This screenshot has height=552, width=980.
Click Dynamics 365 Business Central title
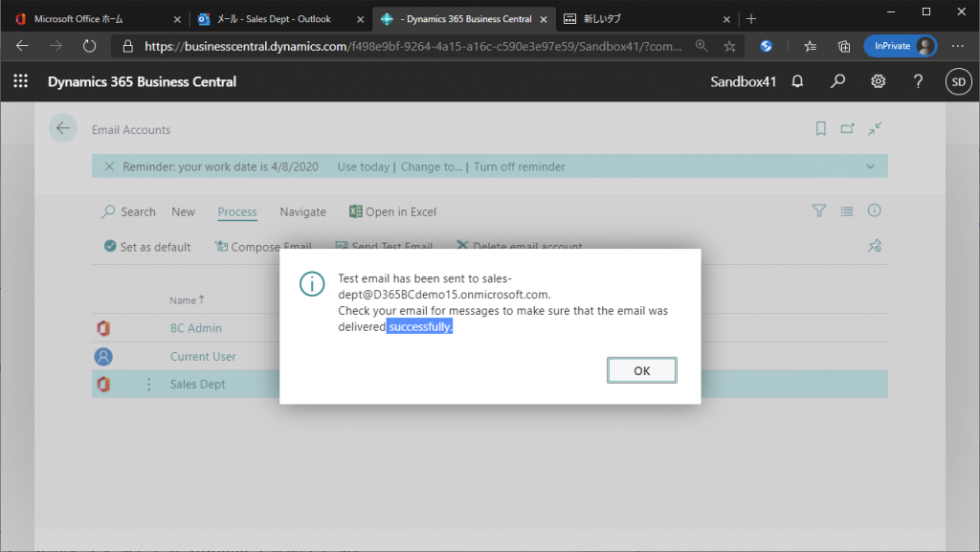[142, 82]
